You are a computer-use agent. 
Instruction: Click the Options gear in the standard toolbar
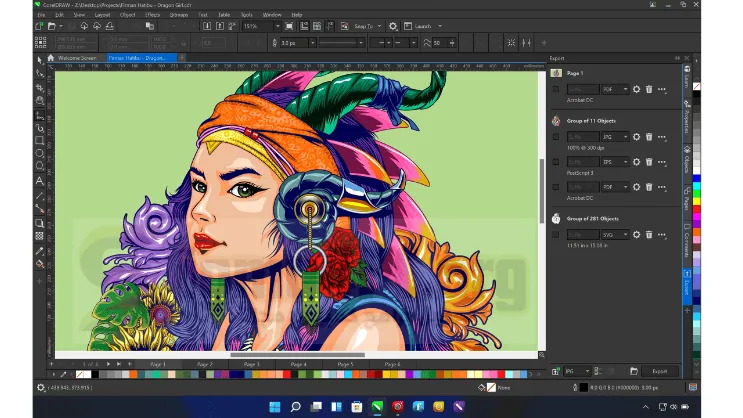click(x=392, y=26)
